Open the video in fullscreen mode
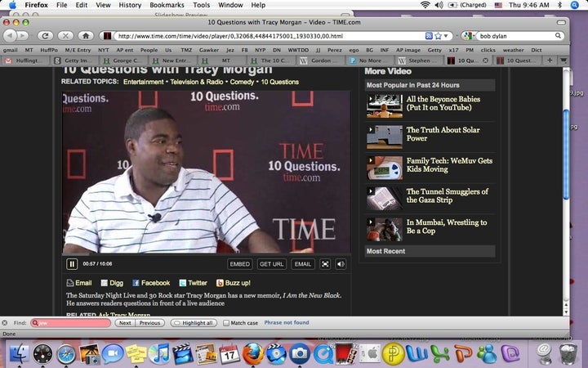The image size is (588, 368). point(325,264)
